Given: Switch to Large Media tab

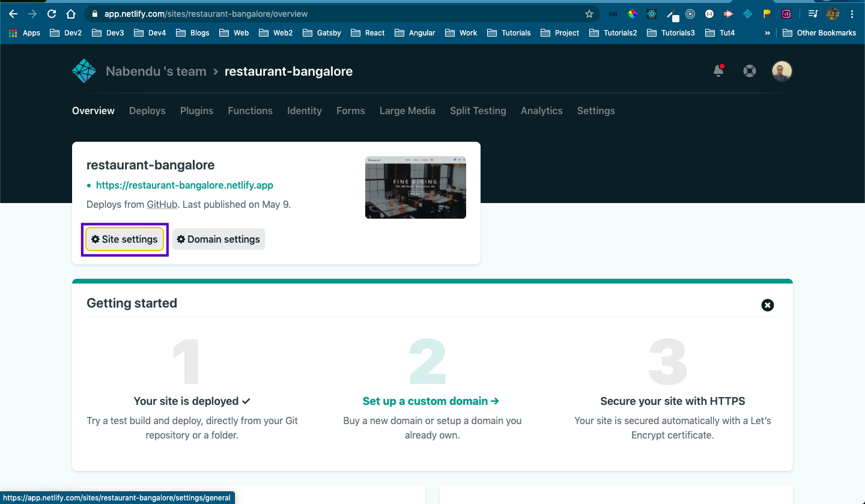Looking at the screenshot, I should 407,111.
